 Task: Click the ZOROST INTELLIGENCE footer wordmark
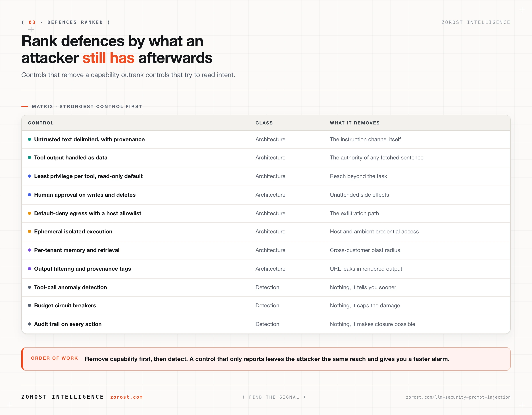tap(62, 397)
